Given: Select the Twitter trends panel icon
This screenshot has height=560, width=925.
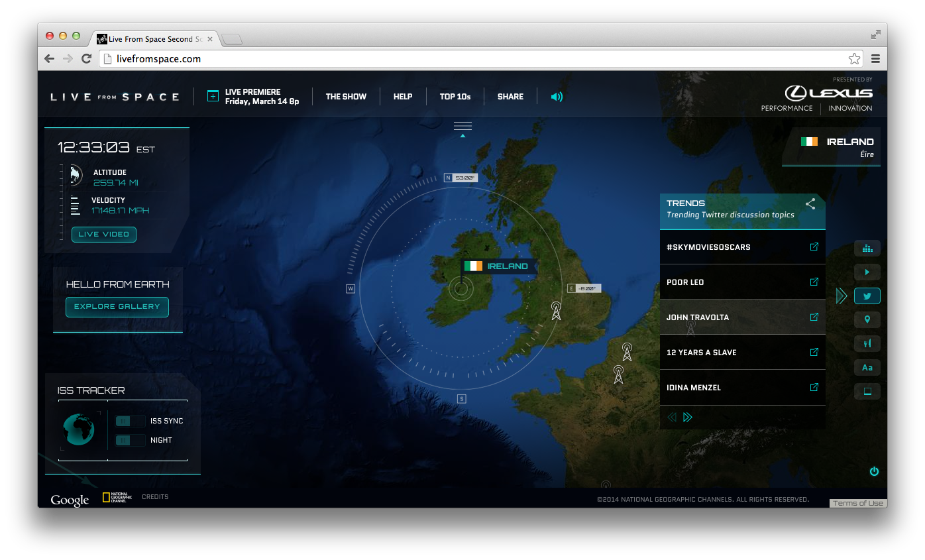Looking at the screenshot, I should click(867, 296).
